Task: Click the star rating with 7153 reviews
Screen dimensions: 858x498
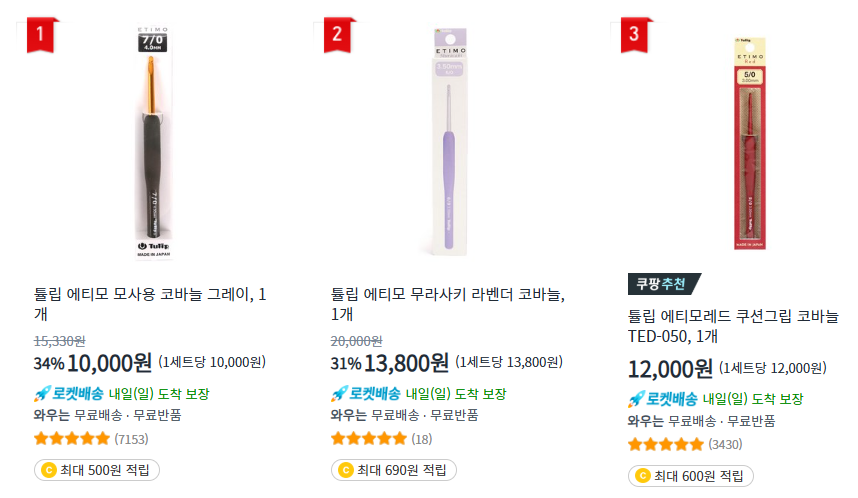Action: coord(71,438)
